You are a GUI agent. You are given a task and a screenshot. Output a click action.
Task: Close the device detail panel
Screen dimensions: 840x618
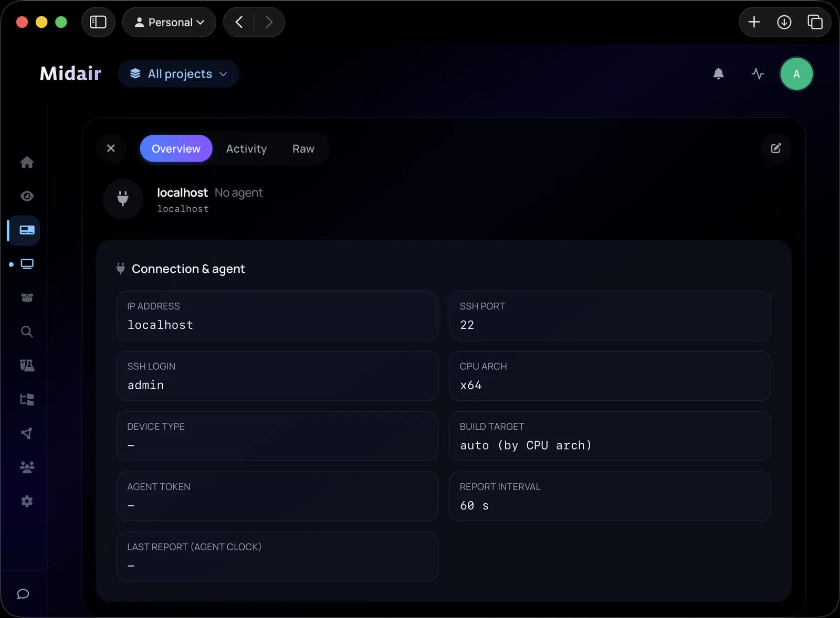point(111,148)
